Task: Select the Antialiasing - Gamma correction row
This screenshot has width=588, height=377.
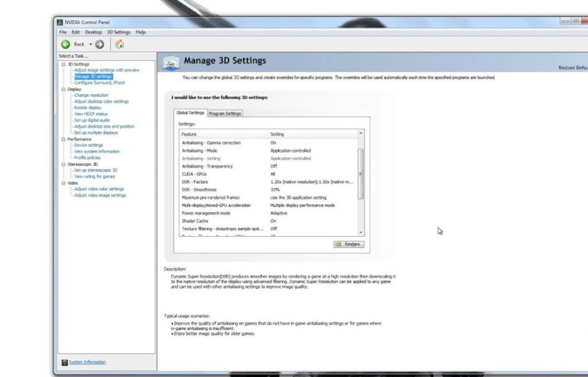Action: tap(269, 143)
